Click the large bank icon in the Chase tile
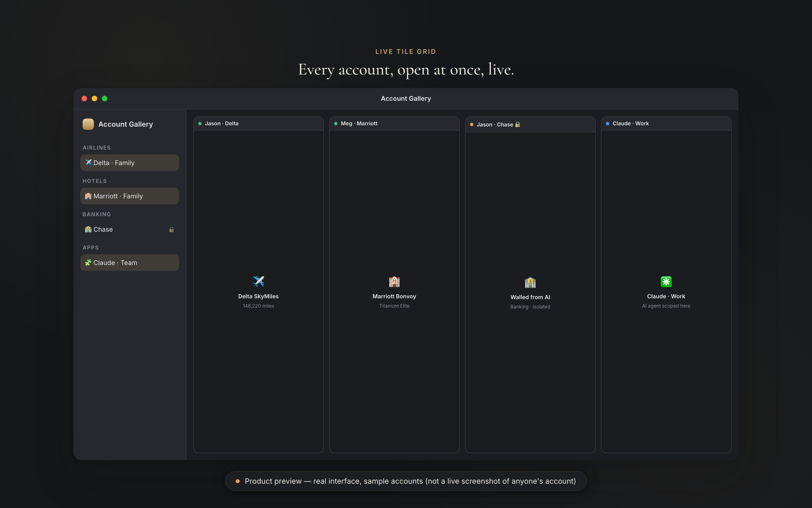 click(530, 283)
